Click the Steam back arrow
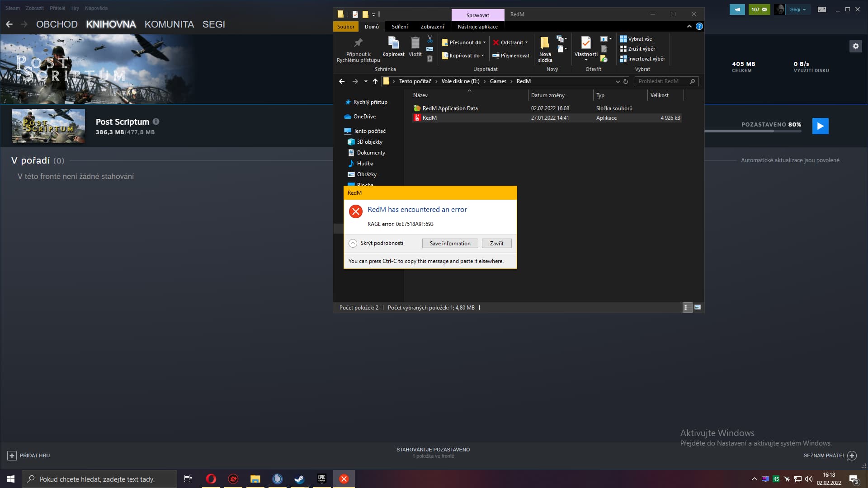The image size is (868, 488). click(9, 24)
